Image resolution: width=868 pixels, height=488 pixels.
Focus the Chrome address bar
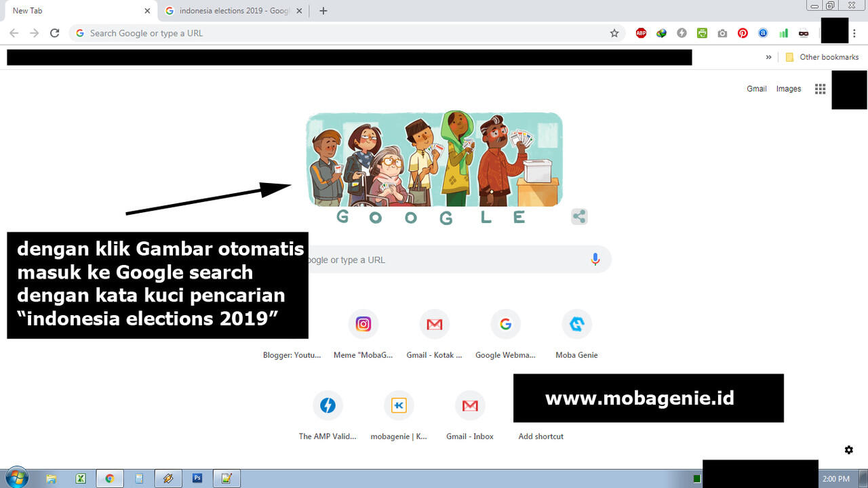tap(346, 33)
